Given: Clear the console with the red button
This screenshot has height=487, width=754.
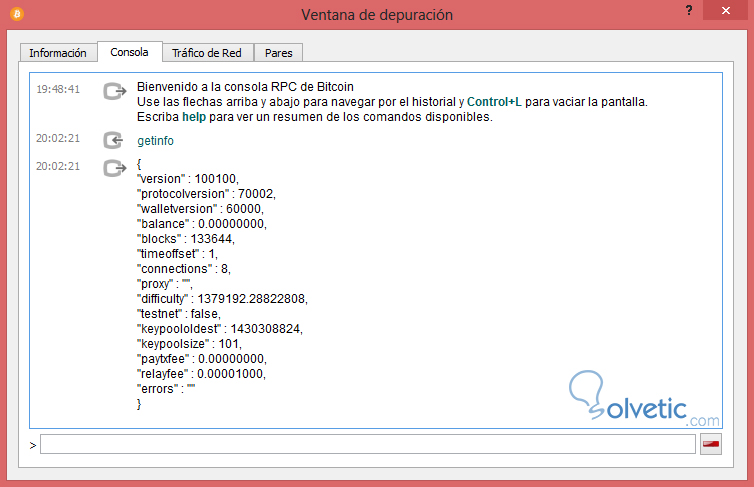Looking at the screenshot, I should 711,444.
